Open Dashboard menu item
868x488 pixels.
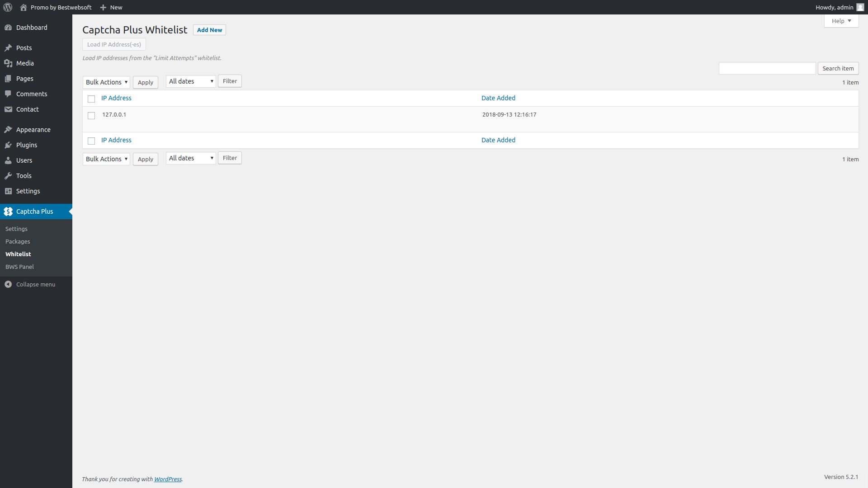tap(36, 28)
